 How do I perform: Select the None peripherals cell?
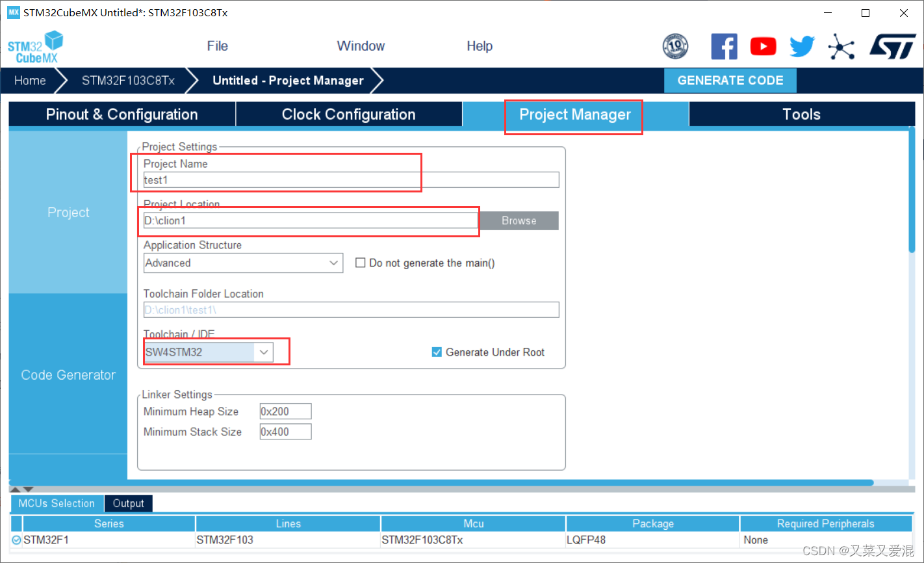tap(826, 540)
